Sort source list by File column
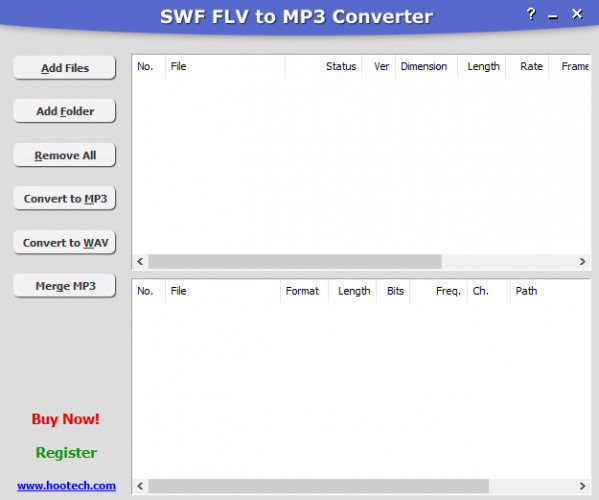This screenshot has height=500, width=599. tap(225, 66)
